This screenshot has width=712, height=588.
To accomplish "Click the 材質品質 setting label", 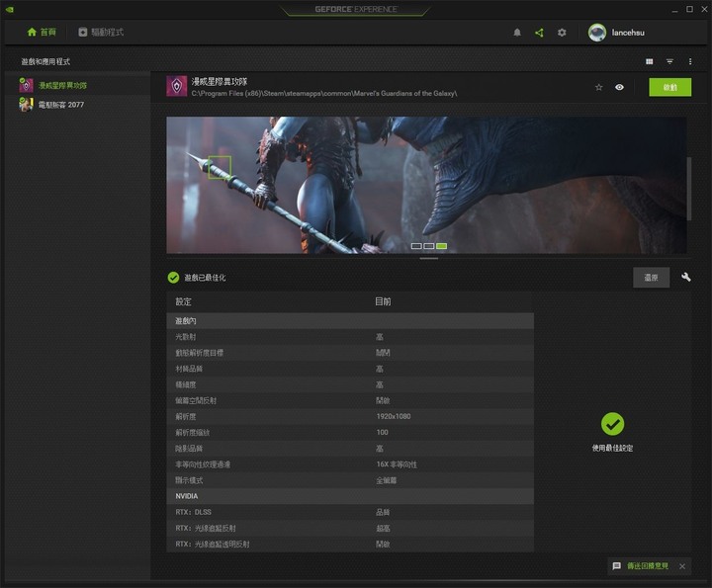I will (x=189, y=369).
